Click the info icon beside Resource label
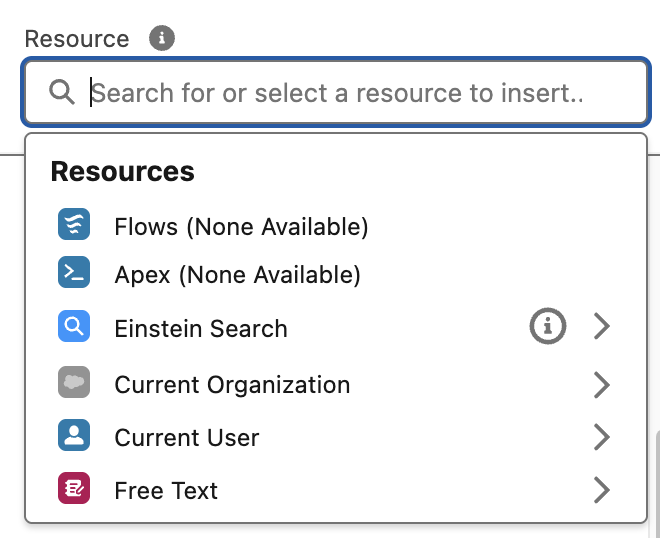660x538 pixels. pos(162,39)
